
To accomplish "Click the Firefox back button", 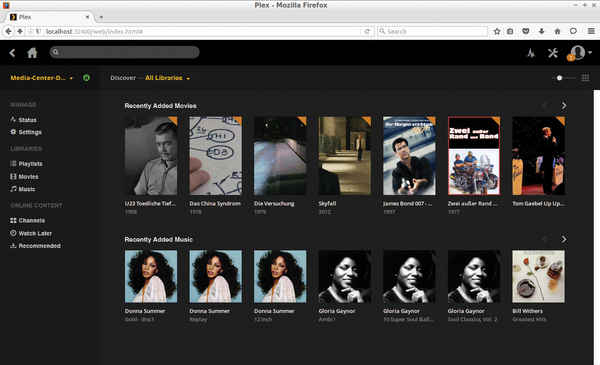I will point(8,31).
